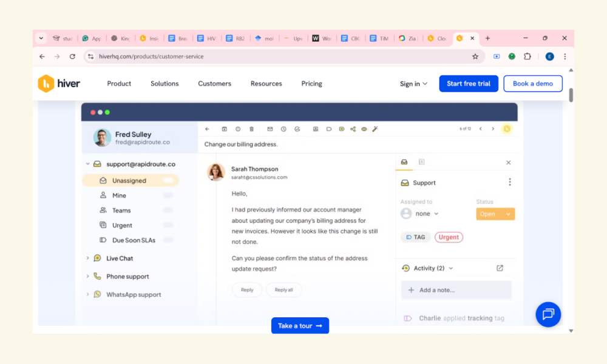Viewport: 607px width, 364px height.
Task: Click the yellow eye icon
Action: 364,129
